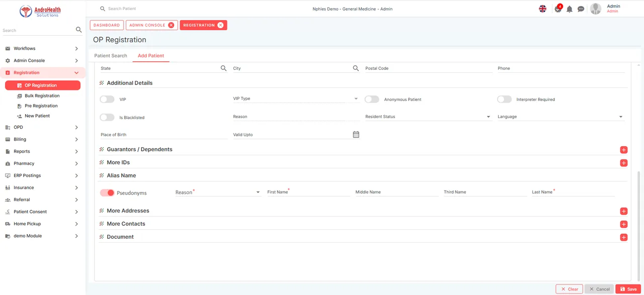Enable the Anonymous Patient switch

(x=372, y=100)
